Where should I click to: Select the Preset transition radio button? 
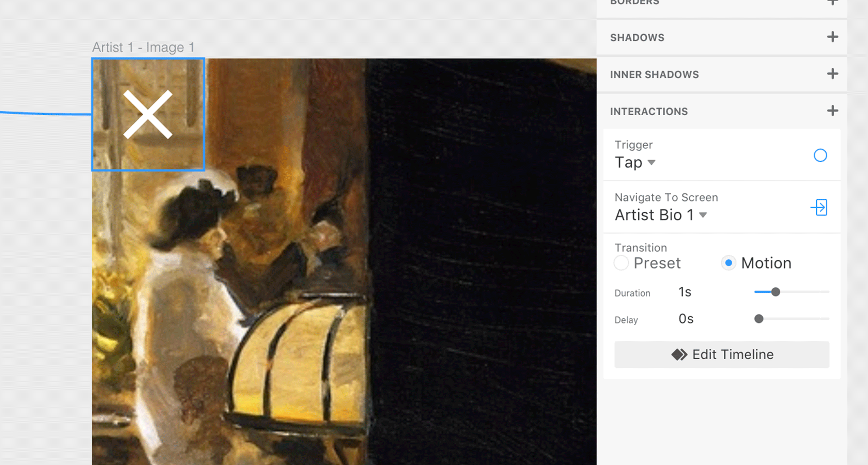tap(622, 263)
